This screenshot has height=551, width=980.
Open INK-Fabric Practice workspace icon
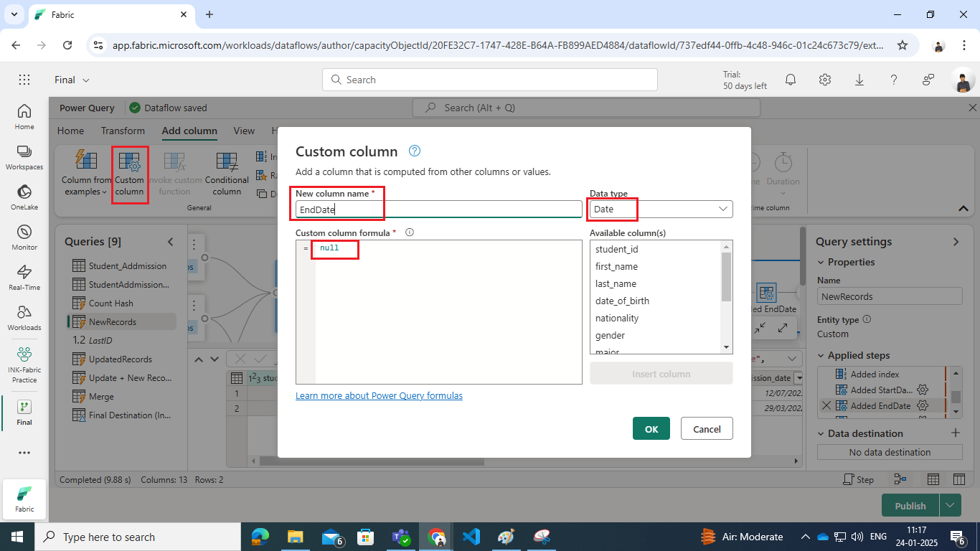tap(24, 364)
